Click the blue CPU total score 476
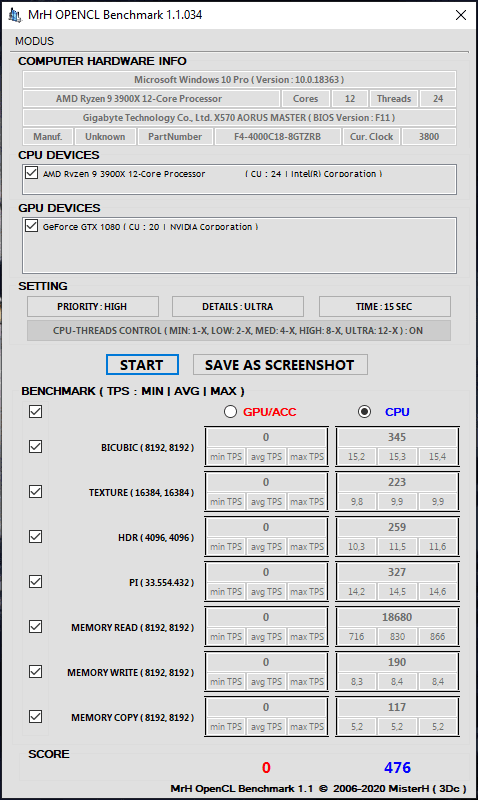478x800 pixels. 397,767
